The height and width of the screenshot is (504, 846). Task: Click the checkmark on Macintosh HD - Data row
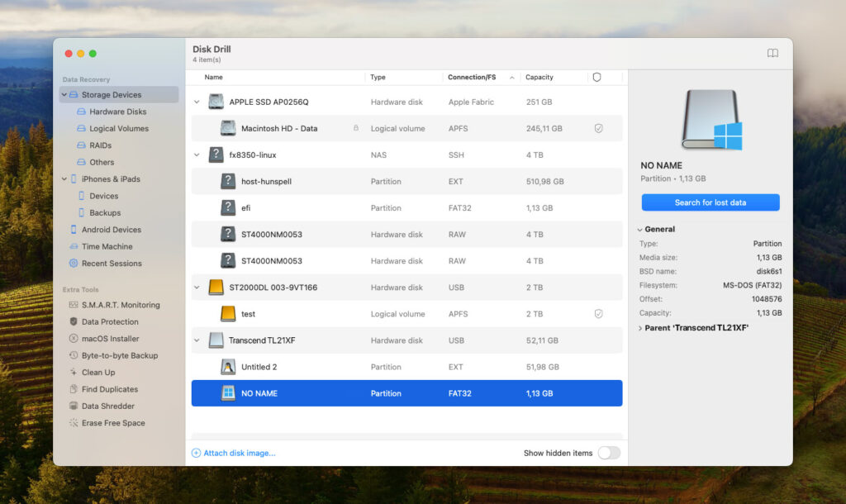pyautogui.click(x=596, y=128)
